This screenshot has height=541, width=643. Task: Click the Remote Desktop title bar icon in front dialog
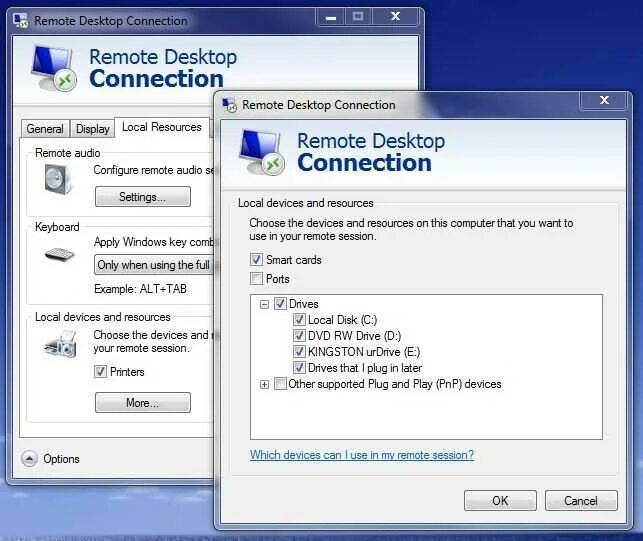(x=229, y=105)
